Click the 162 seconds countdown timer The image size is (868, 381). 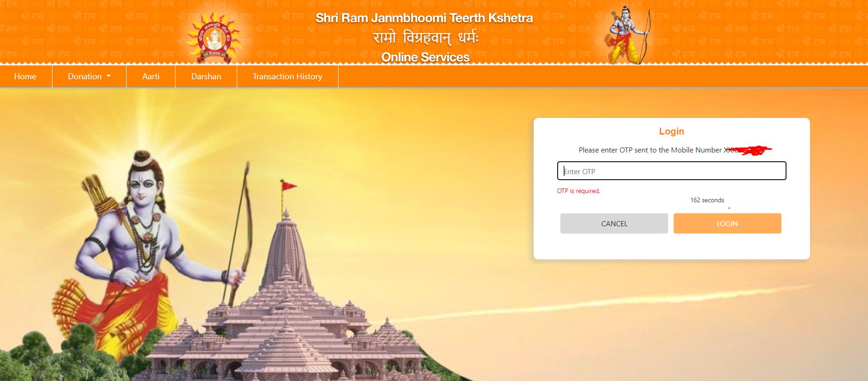(x=707, y=200)
